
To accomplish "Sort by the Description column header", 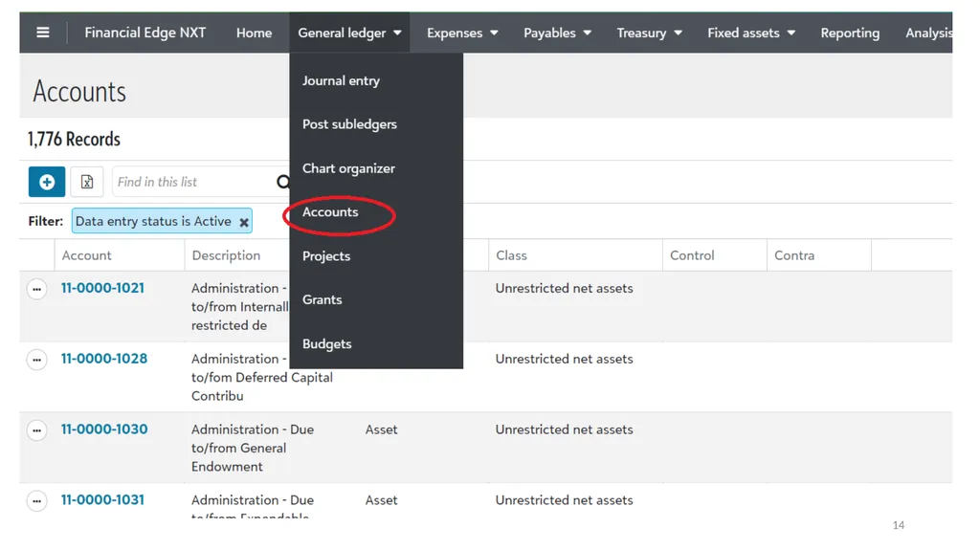I will pos(226,255).
